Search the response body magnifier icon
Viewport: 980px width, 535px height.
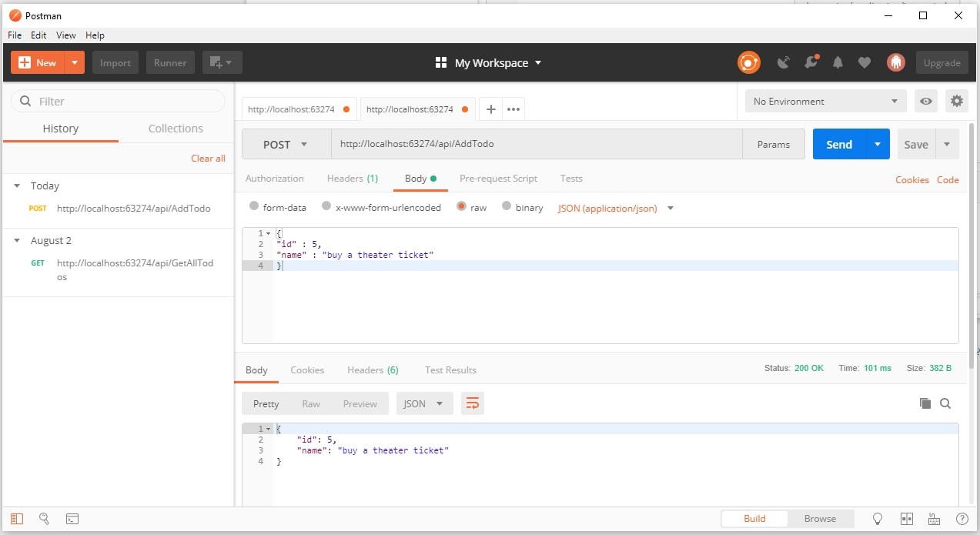pos(945,403)
